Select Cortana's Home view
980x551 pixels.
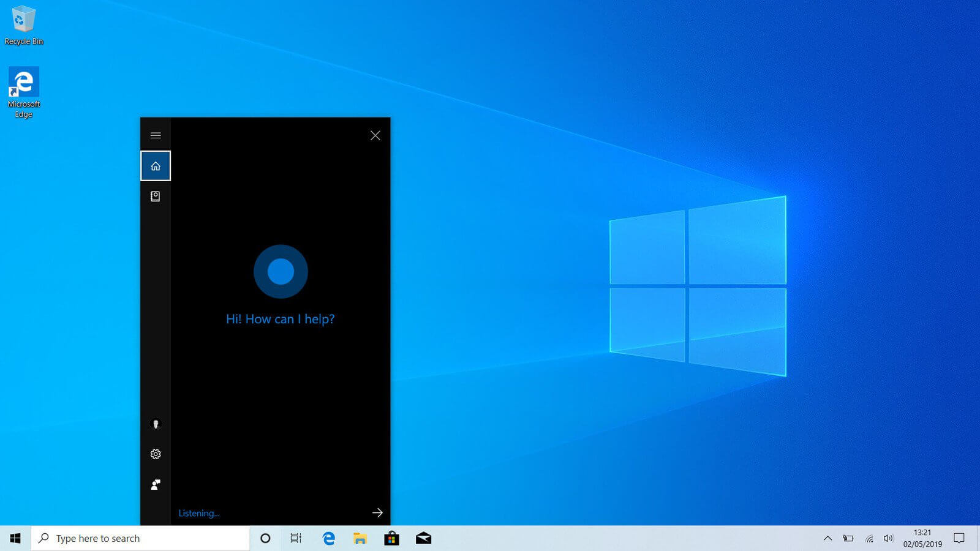(x=156, y=165)
